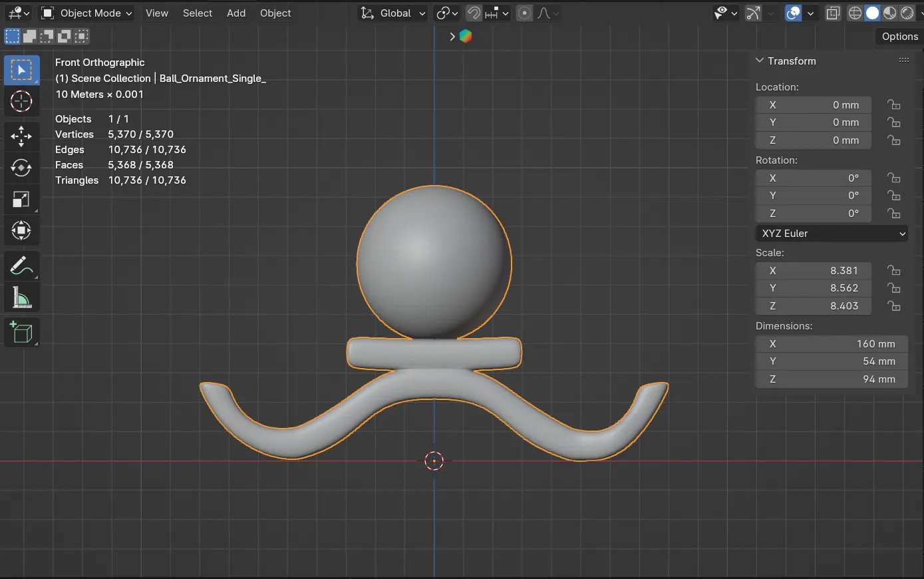Enable Material Preview shading mode
The height and width of the screenshot is (579, 924).
[x=889, y=13]
